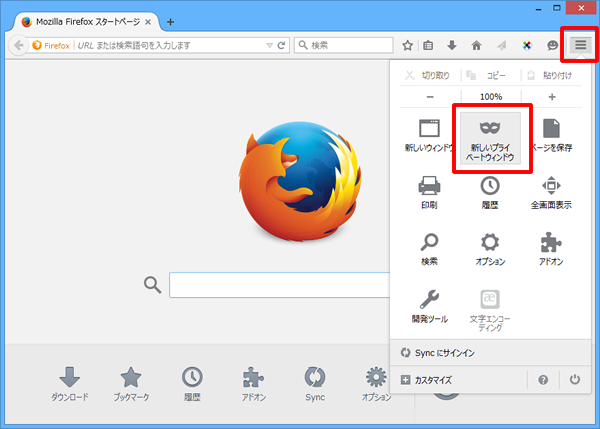Expand the URL bar history dropdown arrow
The height and width of the screenshot is (429, 600).
coord(269,46)
